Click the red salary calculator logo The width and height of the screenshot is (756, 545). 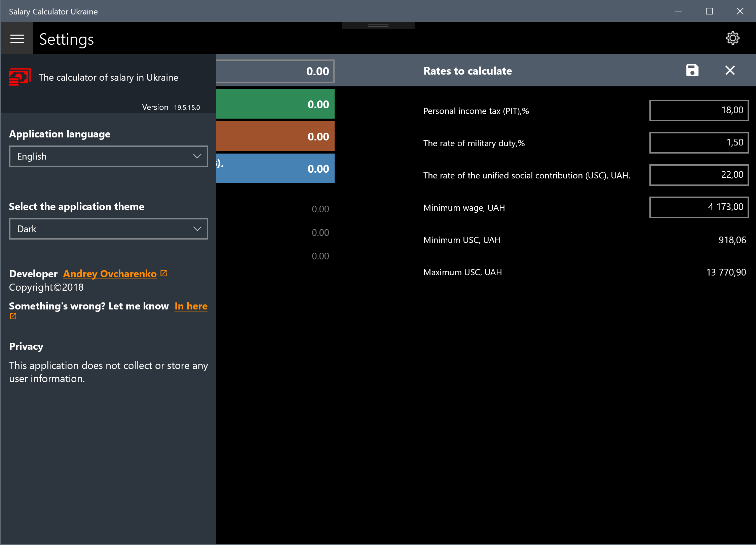[20, 77]
